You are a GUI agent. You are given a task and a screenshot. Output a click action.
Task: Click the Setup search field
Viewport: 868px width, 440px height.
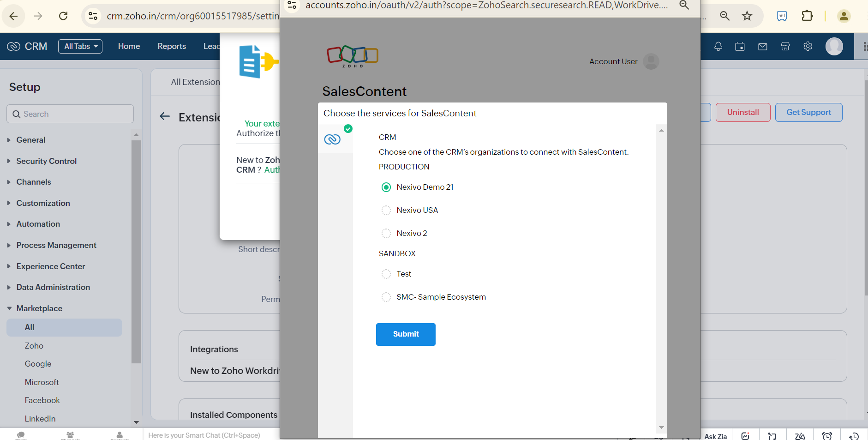click(70, 114)
